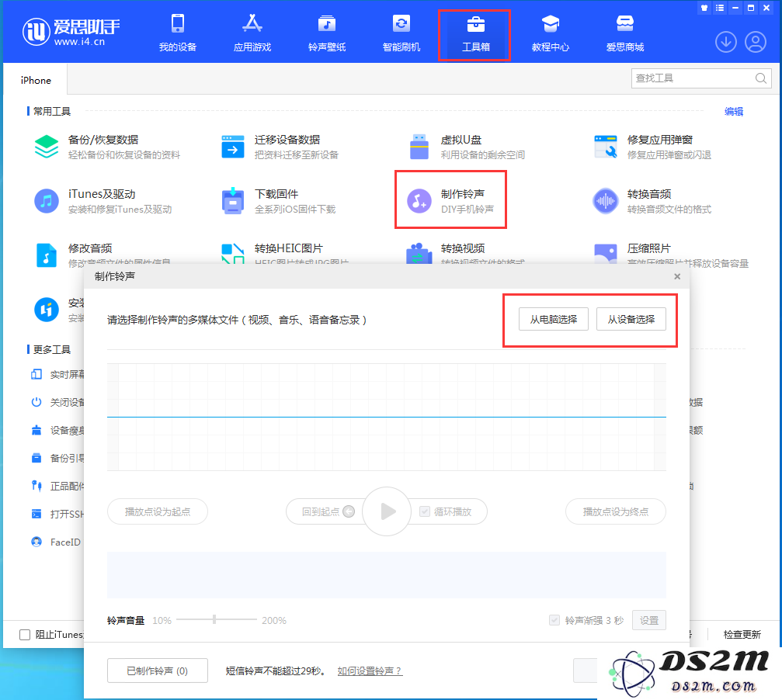Screen dimensions: 782x700
Task: Close the 制作铃声 dialog
Action: click(676, 276)
